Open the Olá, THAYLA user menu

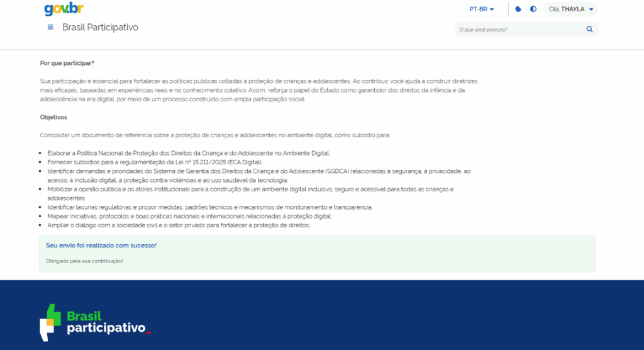(571, 9)
